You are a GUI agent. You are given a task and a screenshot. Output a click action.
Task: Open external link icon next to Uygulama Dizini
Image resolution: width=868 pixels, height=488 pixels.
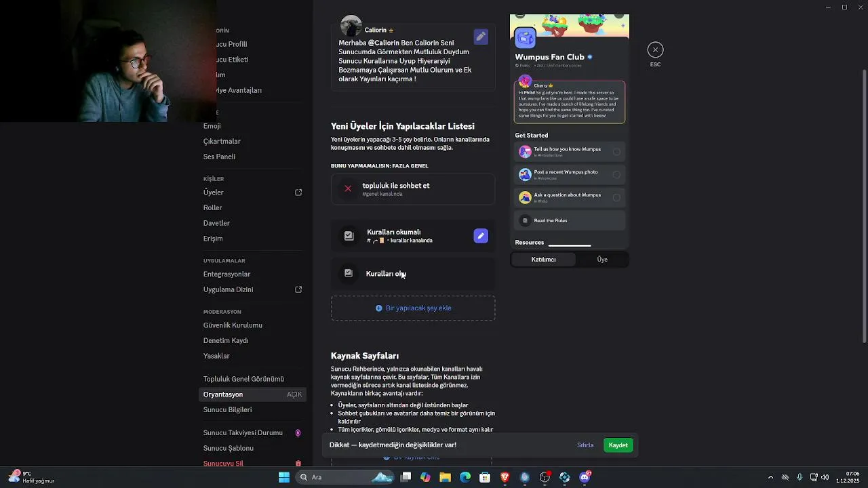[298, 289]
